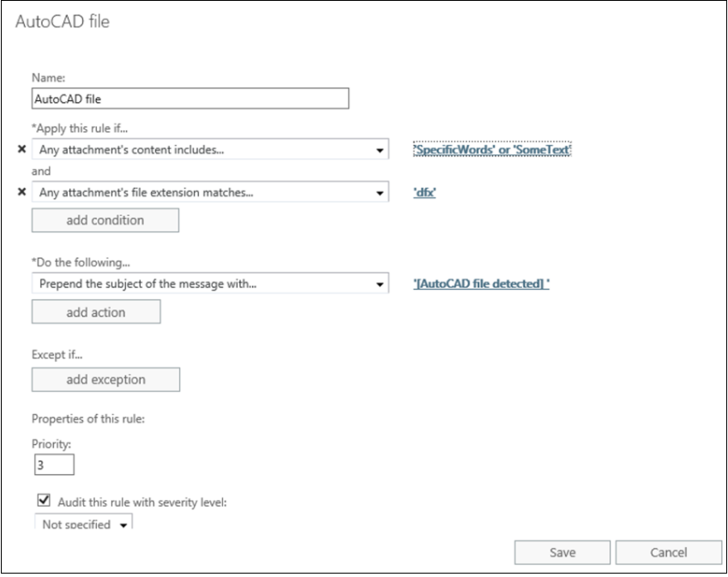Focus the Name input field
Screen dimensions: 728x577
pyautogui.click(x=190, y=99)
